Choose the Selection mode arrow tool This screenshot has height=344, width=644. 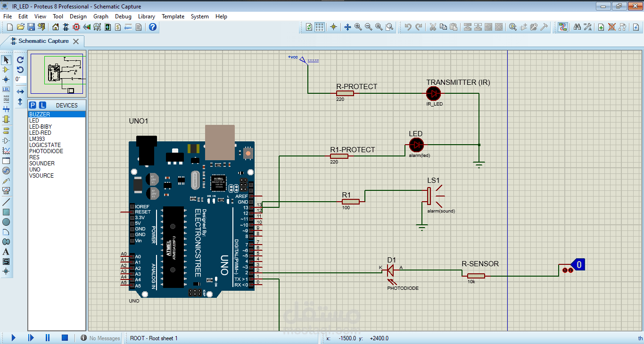[6, 60]
